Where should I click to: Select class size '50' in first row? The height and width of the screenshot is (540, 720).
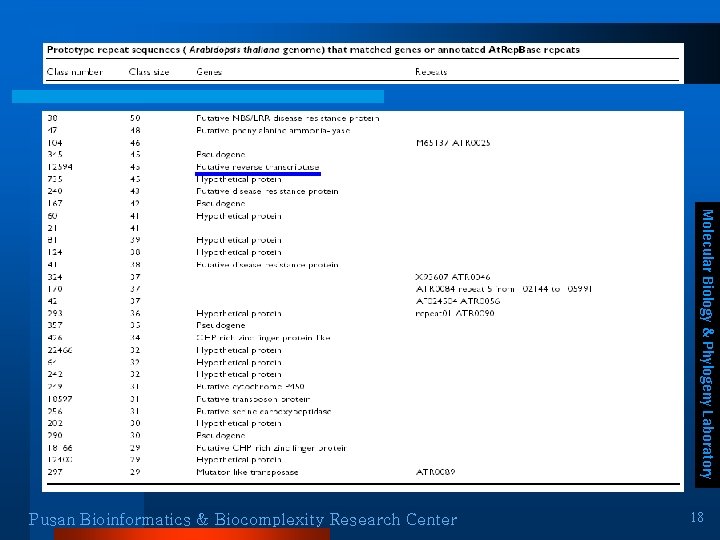135,118
